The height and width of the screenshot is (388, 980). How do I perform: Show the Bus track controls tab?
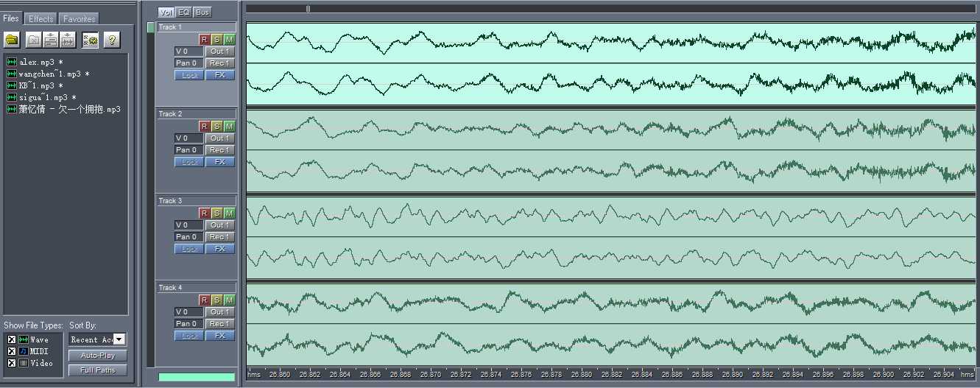point(202,13)
